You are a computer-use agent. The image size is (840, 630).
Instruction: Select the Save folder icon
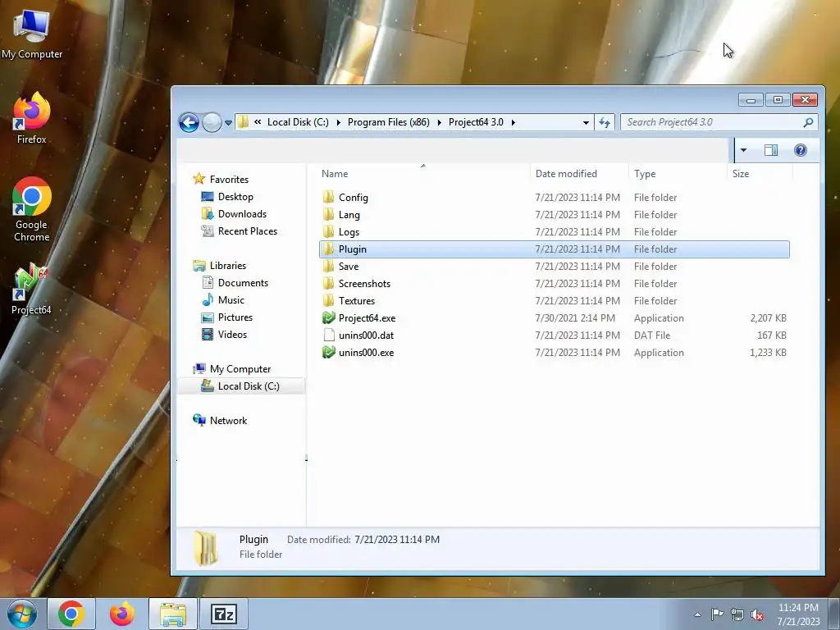tap(328, 267)
